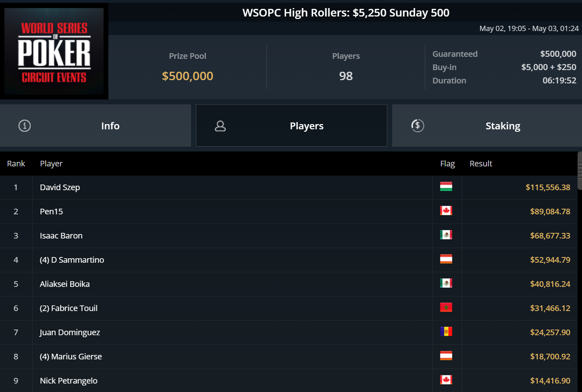The height and width of the screenshot is (392, 582).
Task: Click Aliaksei Boika's result amount $40,816.24
Action: tap(550, 284)
